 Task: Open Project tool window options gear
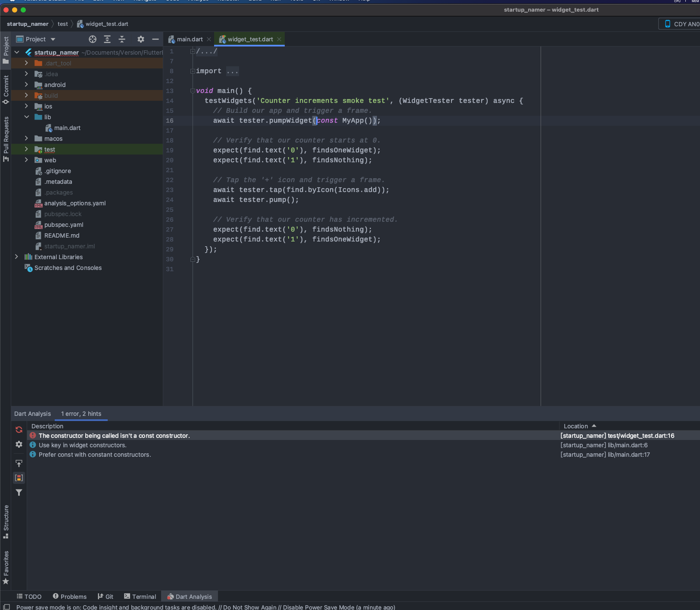(141, 39)
